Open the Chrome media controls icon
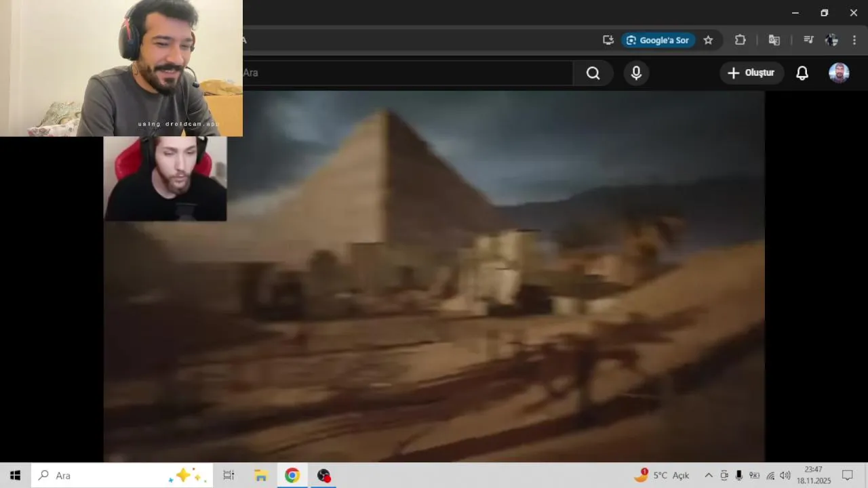 click(808, 40)
